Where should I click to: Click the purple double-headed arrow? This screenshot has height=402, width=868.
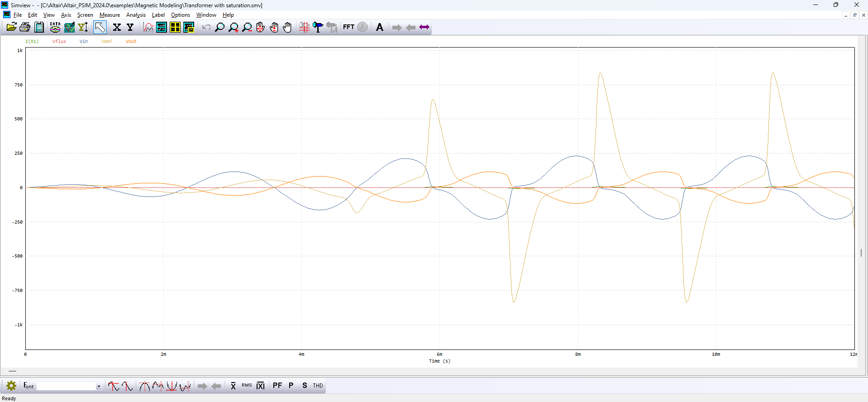pyautogui.click(x=424, y=28)
